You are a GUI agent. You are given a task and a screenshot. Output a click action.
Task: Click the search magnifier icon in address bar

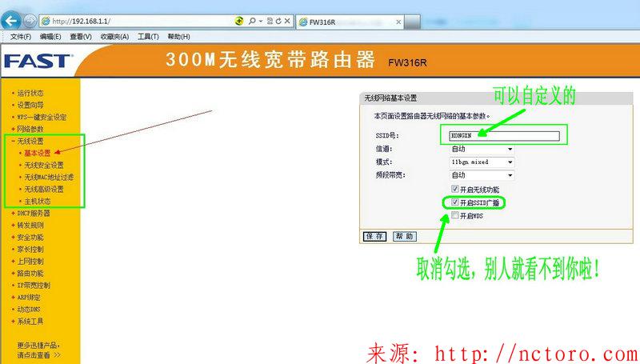point(252,21)
